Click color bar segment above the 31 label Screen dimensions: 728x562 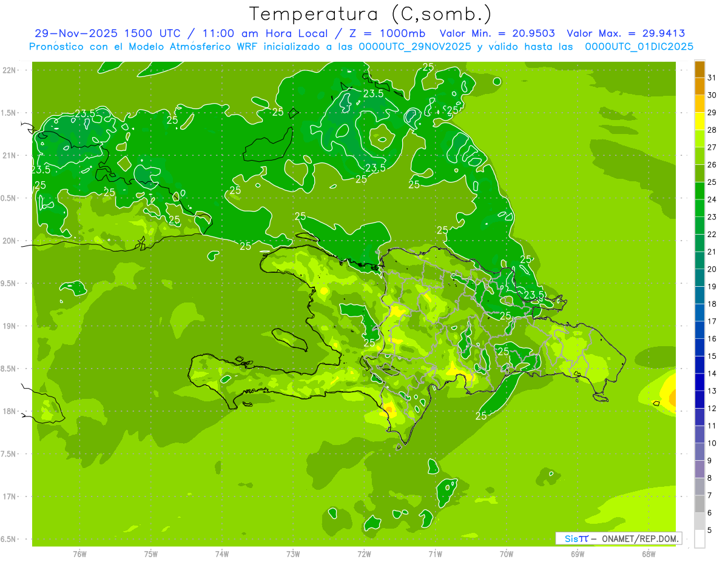point(699,69)
